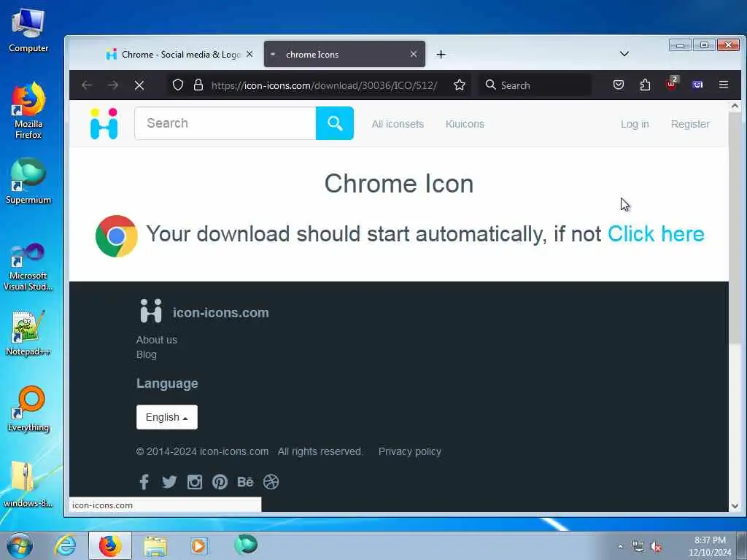Show hidden system tray icons arrow
Screen dimensions: 747x560
coord(620,547)
